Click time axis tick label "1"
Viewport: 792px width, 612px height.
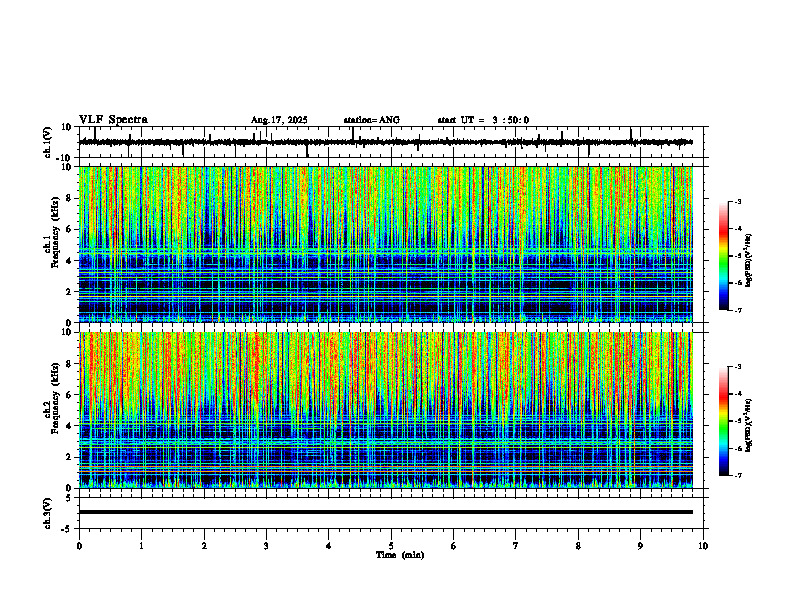(141, 546)
